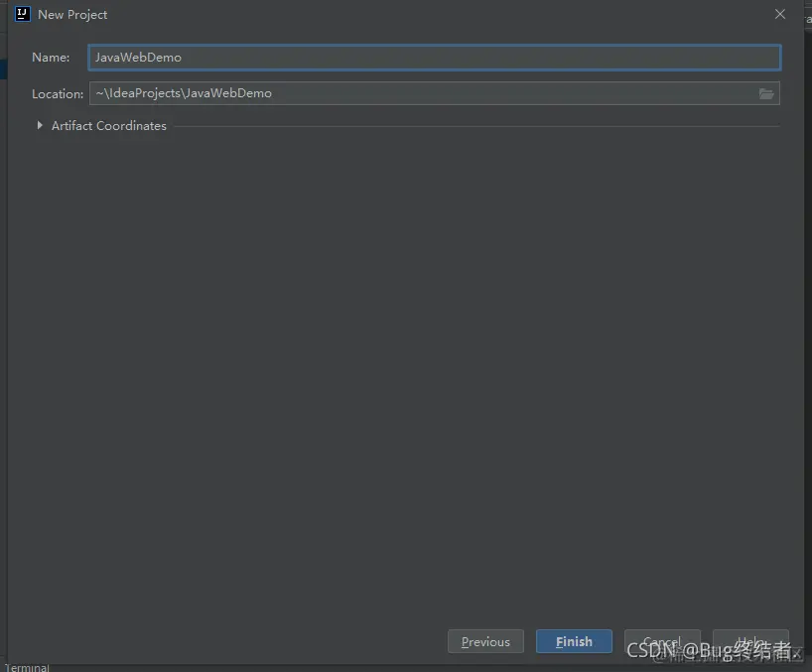Click the Artifact Coordinates label
This screenshot has height=672, width=812.
tap(109, 126)
